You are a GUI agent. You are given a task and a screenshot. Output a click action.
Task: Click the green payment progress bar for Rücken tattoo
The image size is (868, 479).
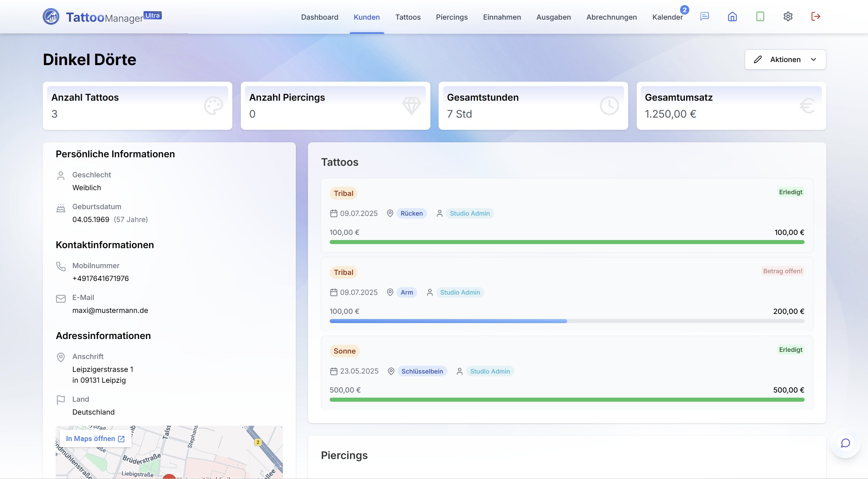pyautogui.click(x=567, y=242)
